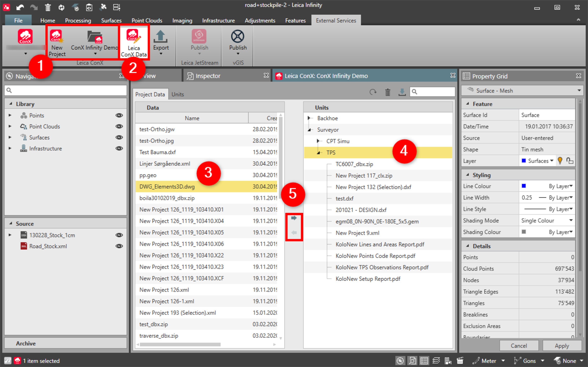Click the data list horizontal scrollbar
588x367 pixels.
(180, 344)
